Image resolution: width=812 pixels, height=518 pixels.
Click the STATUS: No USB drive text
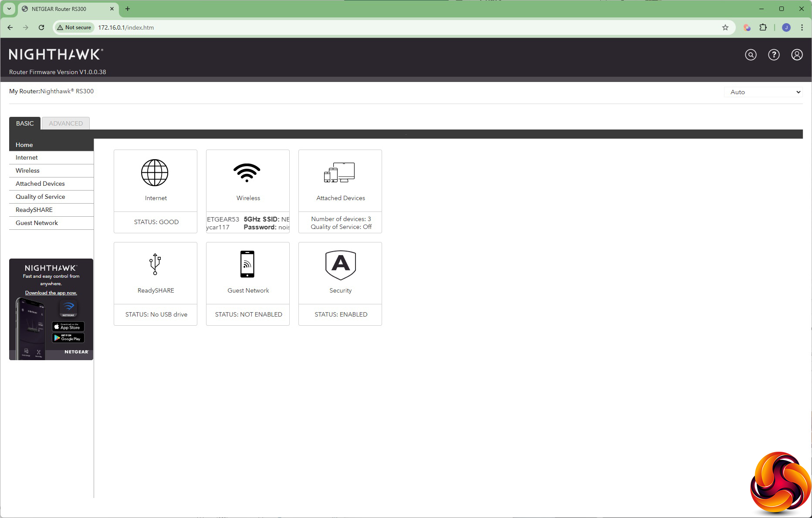[x=156, y=315]
